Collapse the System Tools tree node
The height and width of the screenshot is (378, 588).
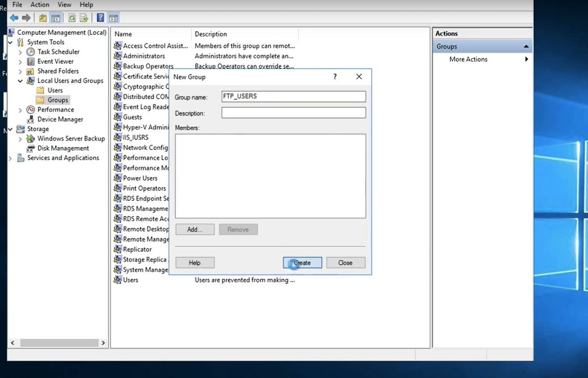click(10, 42)
